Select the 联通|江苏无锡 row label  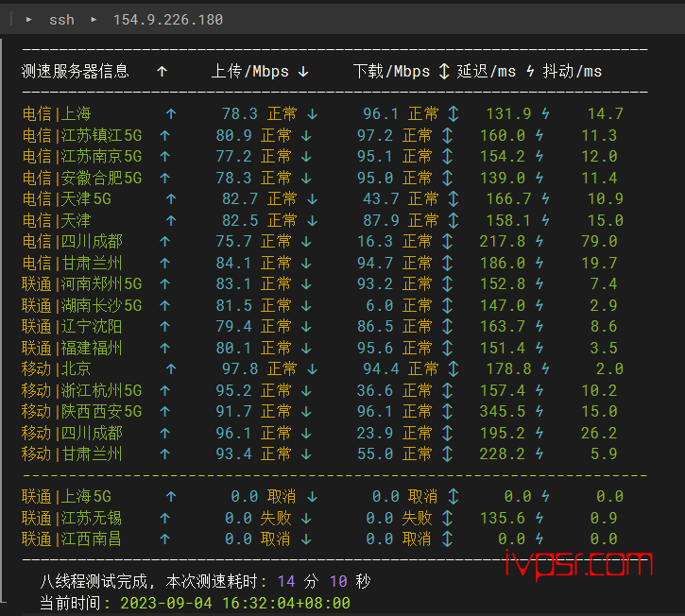pyautogui.click(x=72, y=518)
